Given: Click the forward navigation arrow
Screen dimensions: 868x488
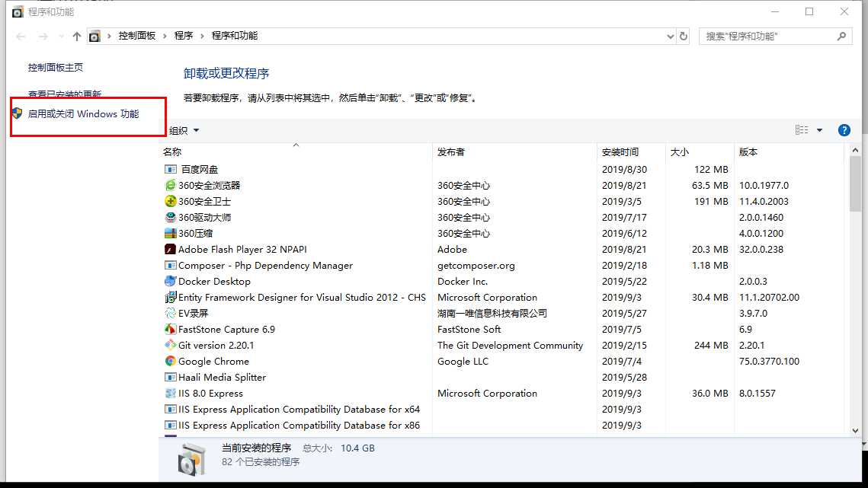Looking at the screenshot, I should [x=43, y=37].
